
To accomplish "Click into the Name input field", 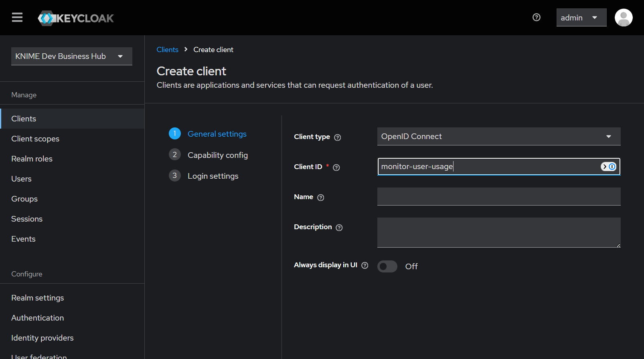I will (x=498, y=197).
